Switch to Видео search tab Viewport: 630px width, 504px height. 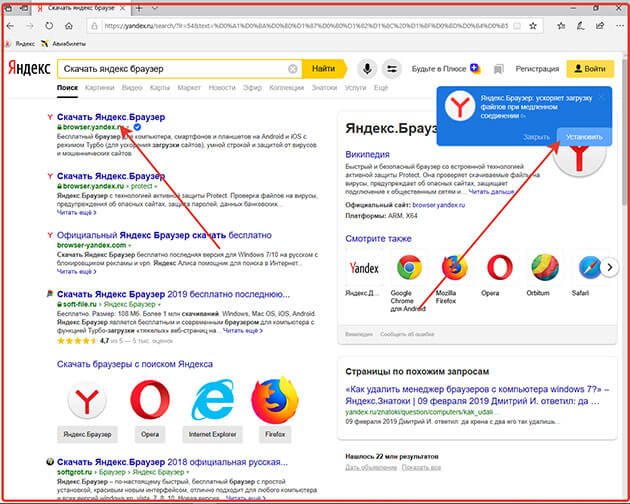click(x=132, y=87)
